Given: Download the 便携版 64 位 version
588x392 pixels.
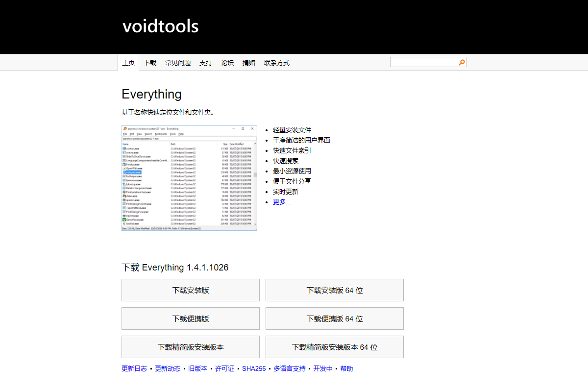Looking at the screenshot, I should coord(334,318).
